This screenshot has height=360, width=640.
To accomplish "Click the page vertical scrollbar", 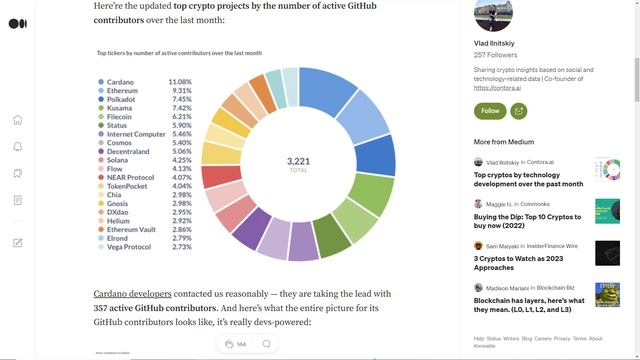I will (x=636, y=80).
